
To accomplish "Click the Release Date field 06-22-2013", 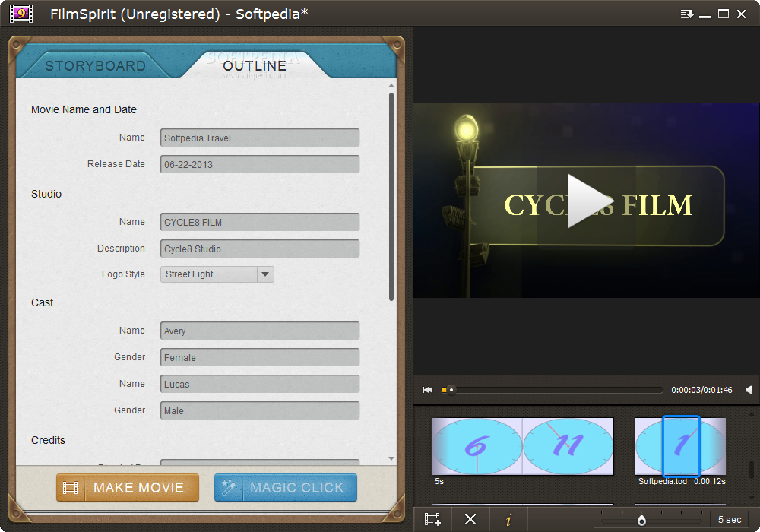I will [x=260, y=164].
